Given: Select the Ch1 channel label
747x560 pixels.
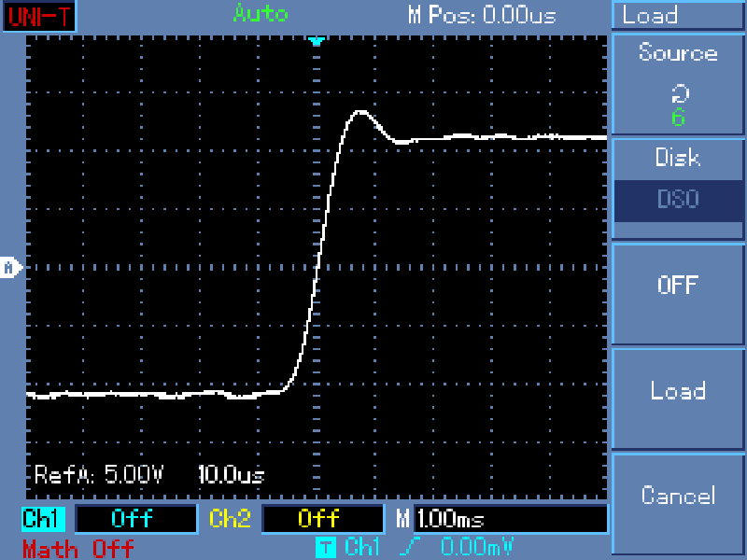Looking at the screenshot, I should (42, 519).
